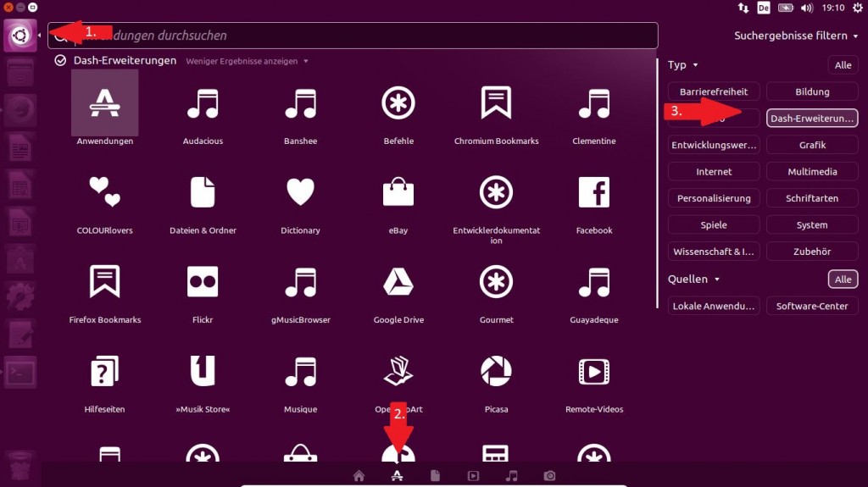Screen dimensions: 868x487
Task: Toggle the Software-Center source filter
Action: pyautogui.click(x=811, y=307)
